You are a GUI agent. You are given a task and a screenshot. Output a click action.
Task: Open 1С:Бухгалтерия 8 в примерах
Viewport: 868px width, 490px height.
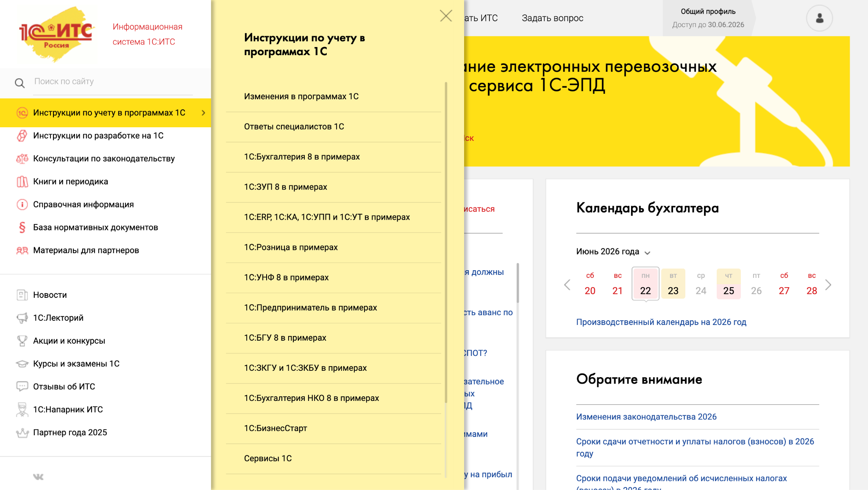coord(334,157)
